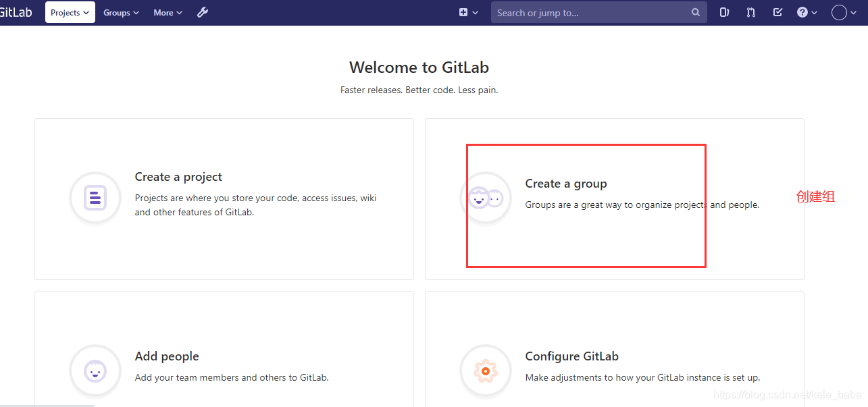
Task: Open the Merge requests icon
Action: coord(751,12)
